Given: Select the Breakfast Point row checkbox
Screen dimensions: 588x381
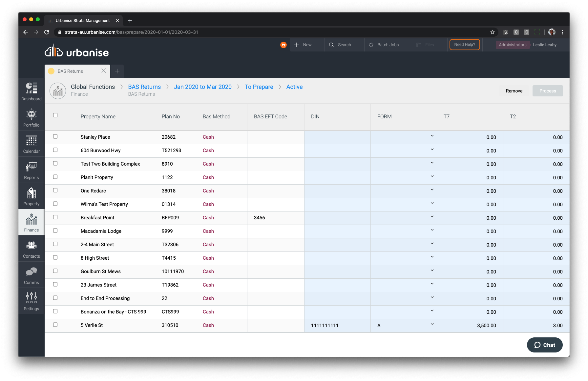Looking at the screenshot, I should tap(55, 217).
